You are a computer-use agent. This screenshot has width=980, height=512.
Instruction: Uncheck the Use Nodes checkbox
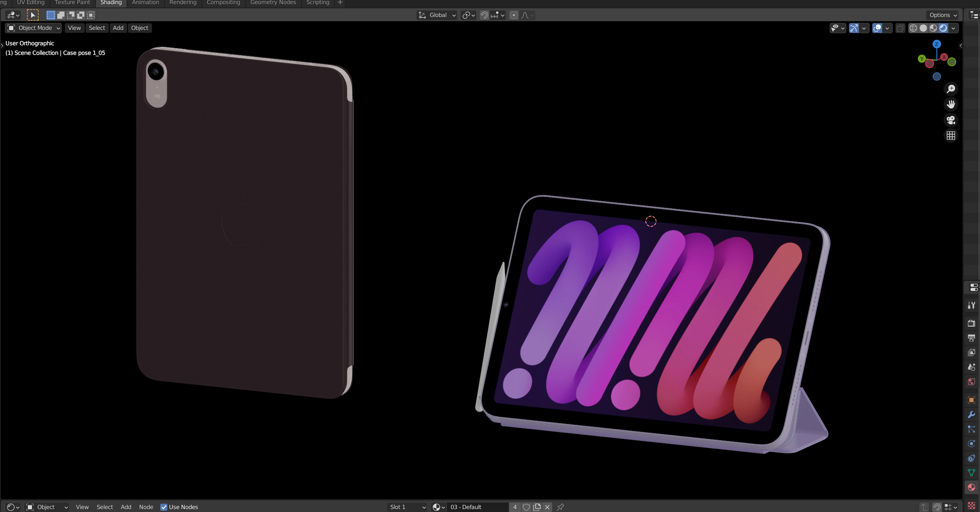tap(164, 507)
